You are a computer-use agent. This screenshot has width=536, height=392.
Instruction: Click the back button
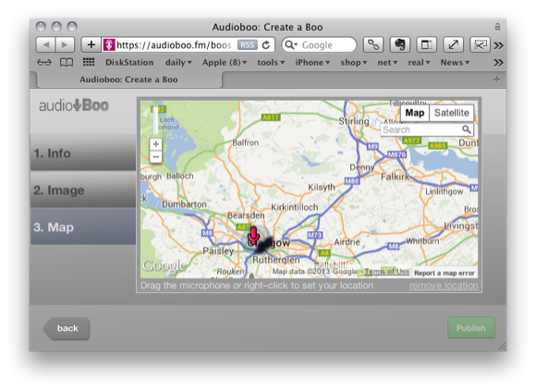(x=67, y=328)
